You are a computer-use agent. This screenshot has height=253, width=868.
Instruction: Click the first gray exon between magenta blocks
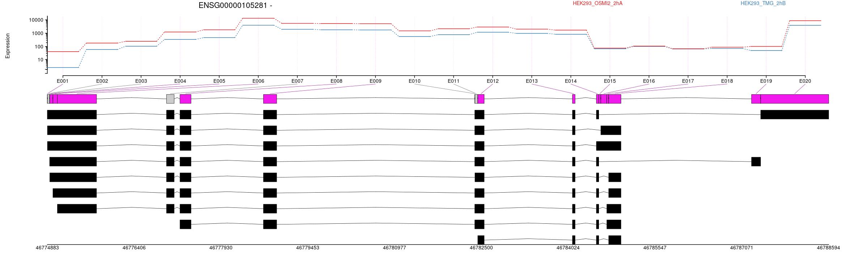[170, 99]
